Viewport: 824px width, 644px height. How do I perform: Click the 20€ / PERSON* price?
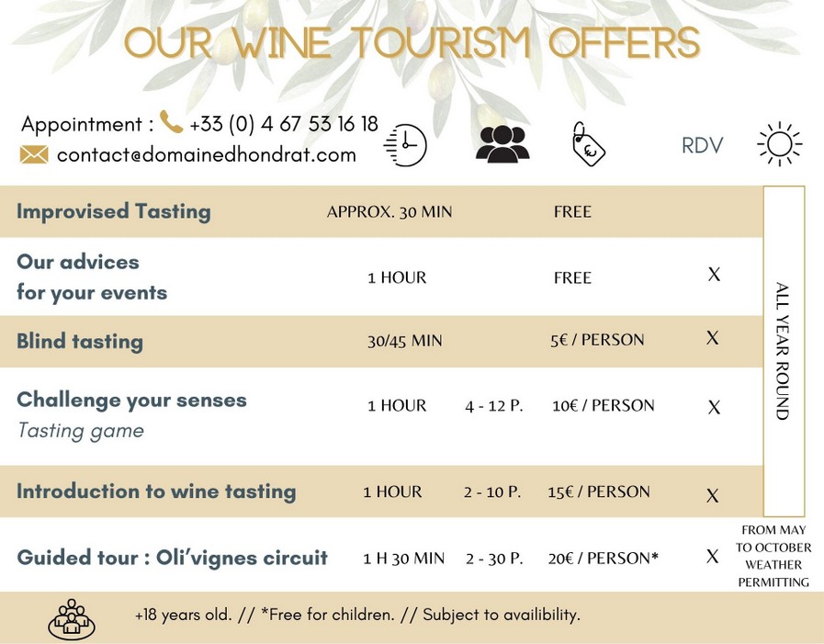pyautogui.click(x=604, y=558)
